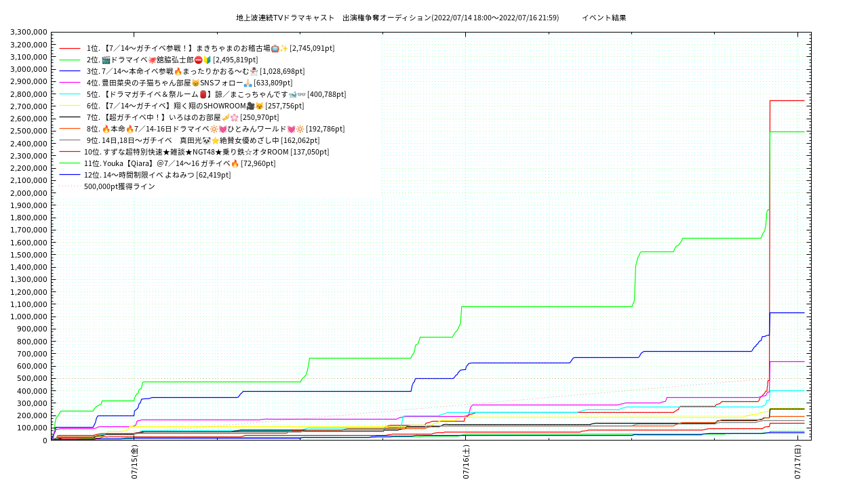868x488 pixels.
Task: Select legend entry 10位 すずな超特別快速
Action: tap(206, 152)
